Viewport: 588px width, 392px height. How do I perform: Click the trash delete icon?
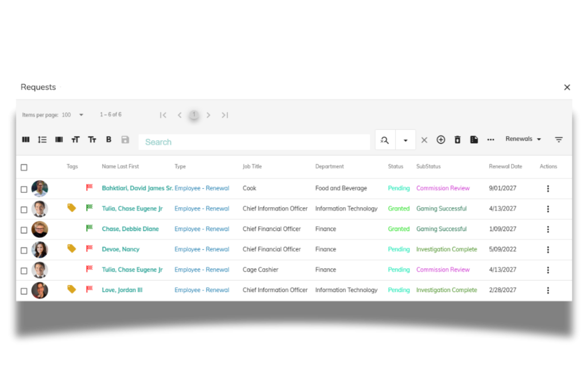(x=457, y=139)
